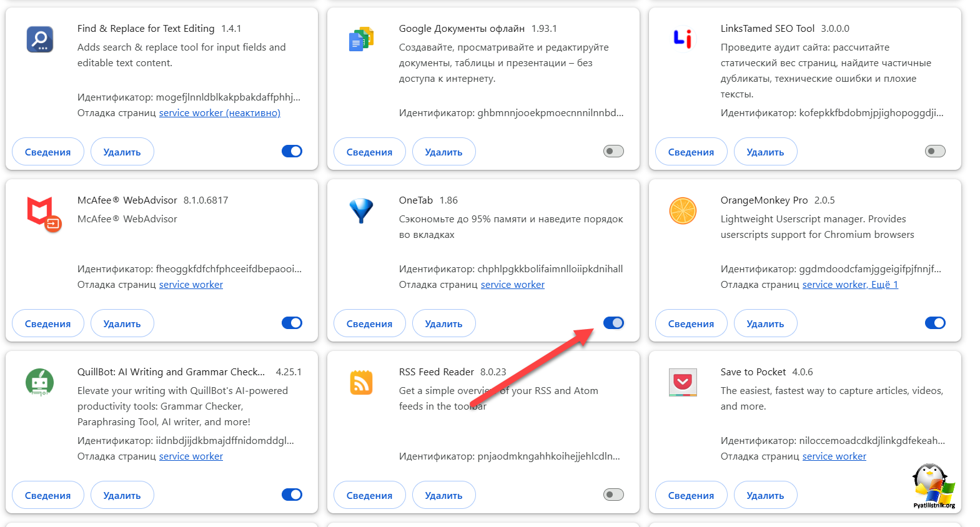The width and height of the screenshot is (980, 527).
Task: Click the Find & Replace extension icon
Action: coord(40,39)
